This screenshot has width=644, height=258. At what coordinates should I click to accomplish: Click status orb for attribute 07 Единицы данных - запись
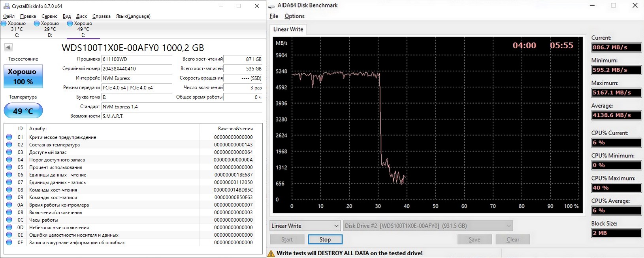click(9, 182)
